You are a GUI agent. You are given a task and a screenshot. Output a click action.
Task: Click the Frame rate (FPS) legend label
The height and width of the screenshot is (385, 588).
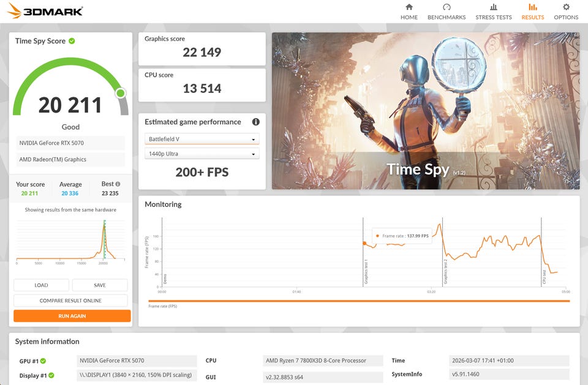tap(163, 306)
